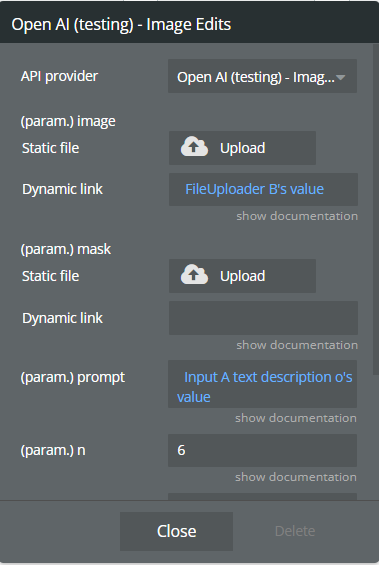Edit the prompt Input A text expression
Screen dimensions: 379x565
(262, 384)
